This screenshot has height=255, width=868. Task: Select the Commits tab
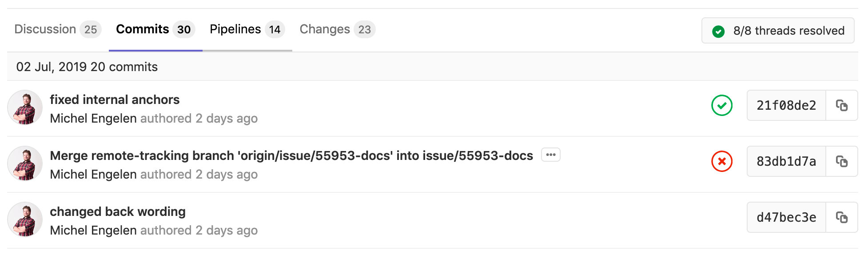(143, 29)
